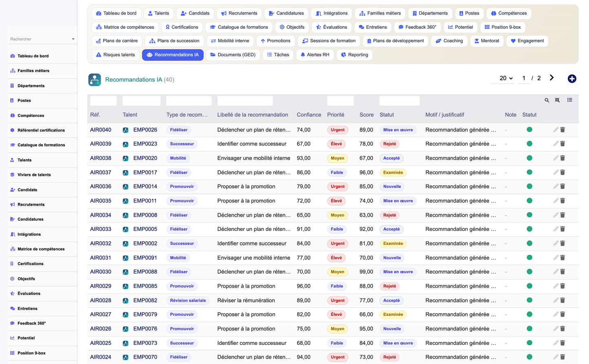Open the search magnifier icon above table

pos(547,100)
